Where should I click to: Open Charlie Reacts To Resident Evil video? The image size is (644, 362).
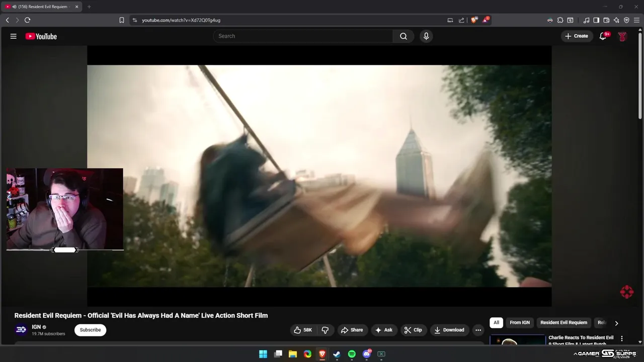click(581, 341)
